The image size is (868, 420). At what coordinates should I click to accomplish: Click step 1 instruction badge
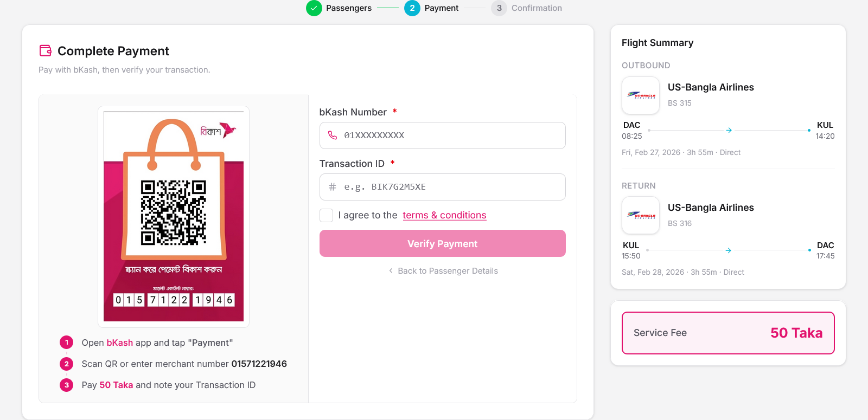[x=66, y=343]
